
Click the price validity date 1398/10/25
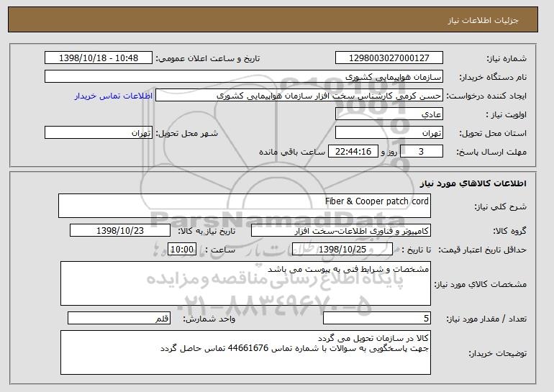click(x=342, y=250)
